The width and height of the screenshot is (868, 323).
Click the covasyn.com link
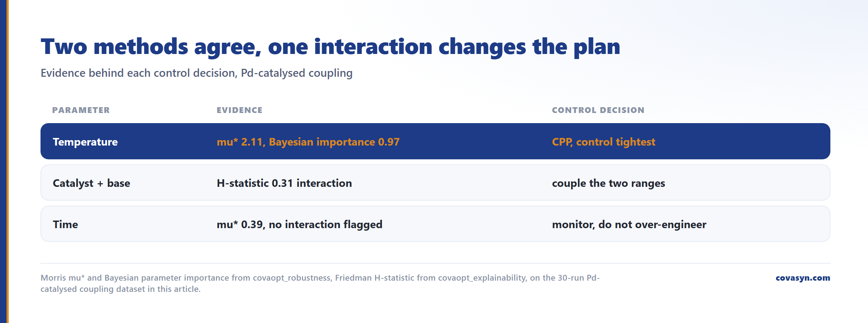(x=803, y=278)
